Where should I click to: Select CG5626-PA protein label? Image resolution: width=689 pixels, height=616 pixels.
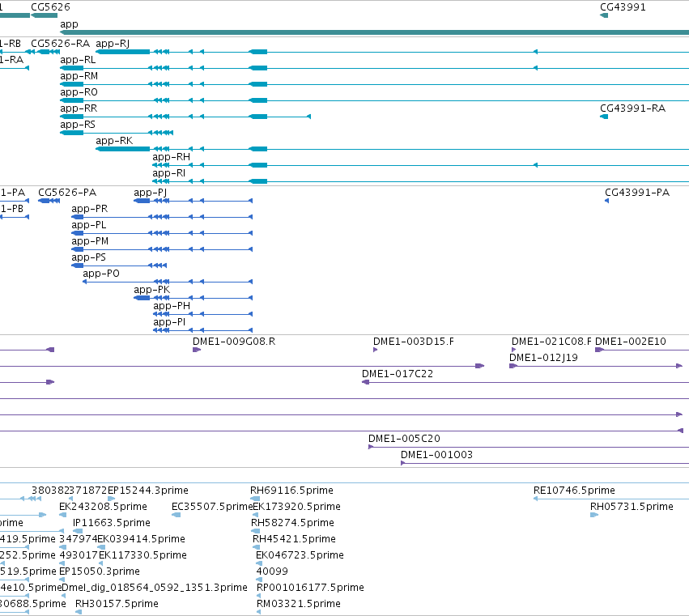pos(67,193)
